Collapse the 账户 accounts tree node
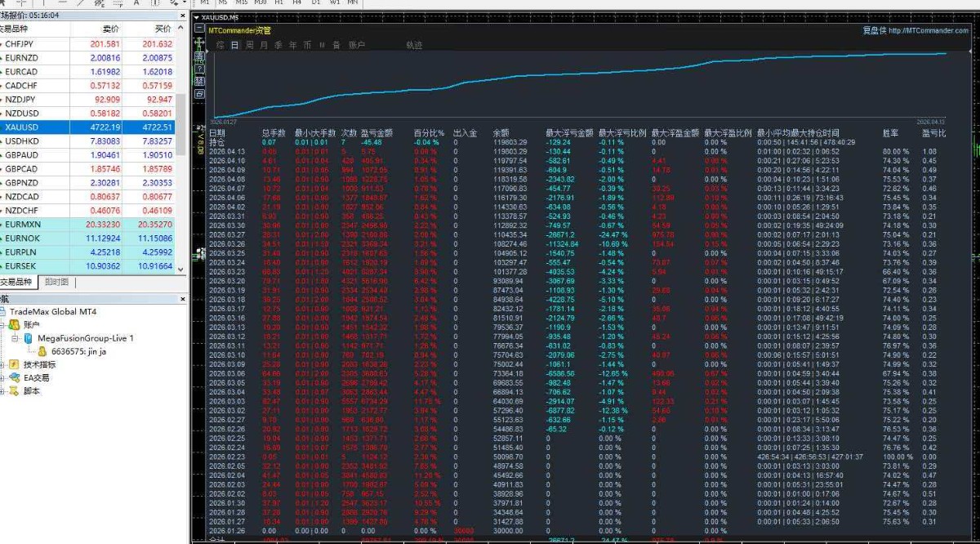This screenshot has height=544, width=980. 3,325
